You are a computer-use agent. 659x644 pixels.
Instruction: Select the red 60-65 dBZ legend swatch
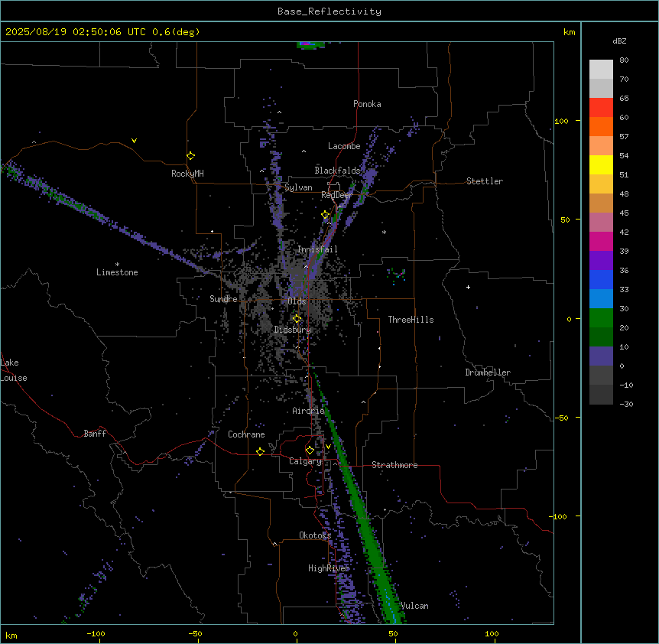click(601, 108)
